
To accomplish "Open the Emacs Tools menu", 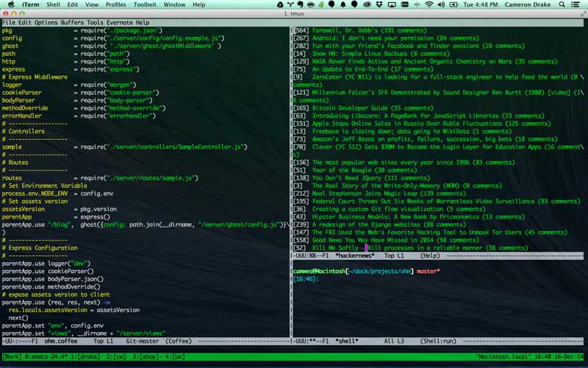I will tap(95, 23).
